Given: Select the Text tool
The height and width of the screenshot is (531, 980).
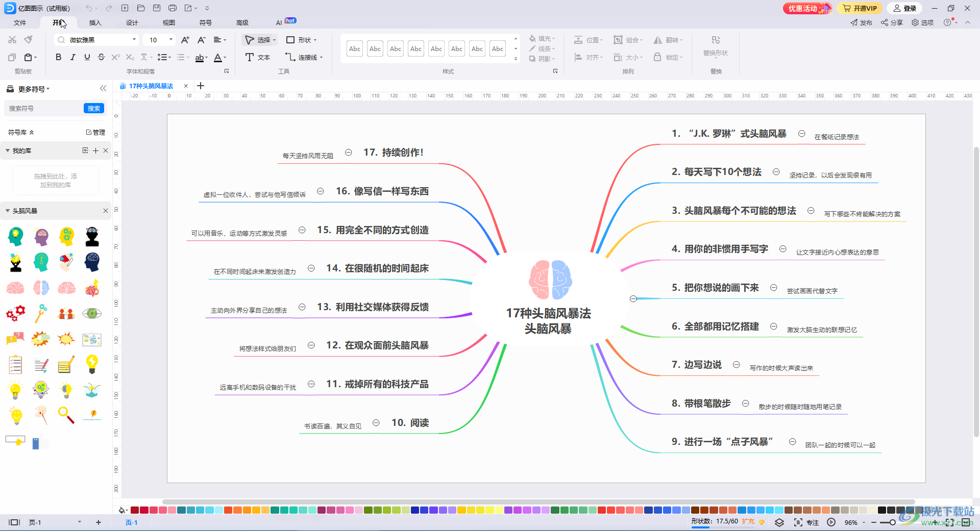Looking at the screenshot, I should [x=258, y=57].
